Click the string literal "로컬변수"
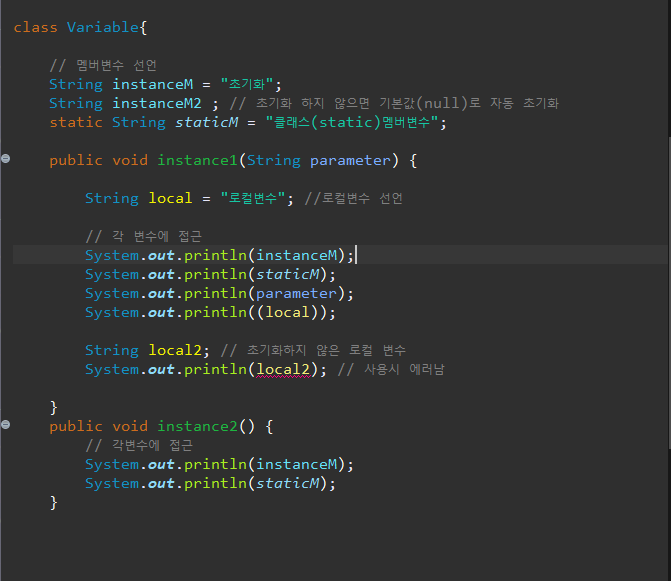The width and height of the screenshot is (671, 581). click(252, 198)
